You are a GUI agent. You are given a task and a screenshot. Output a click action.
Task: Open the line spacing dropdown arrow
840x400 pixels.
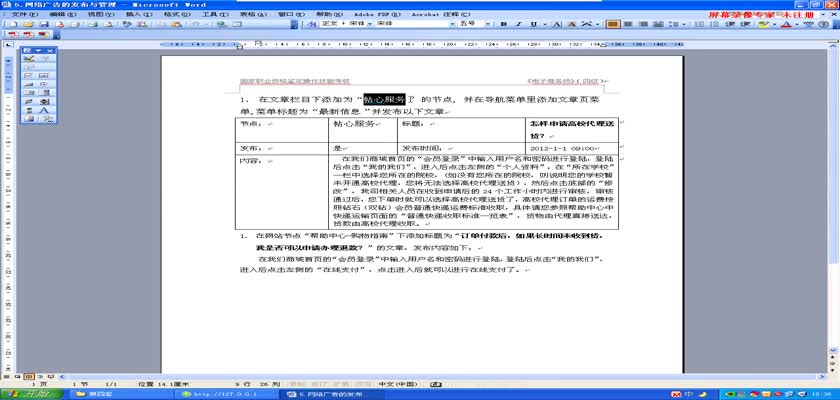pyautogui.click(x=684, y=25)
